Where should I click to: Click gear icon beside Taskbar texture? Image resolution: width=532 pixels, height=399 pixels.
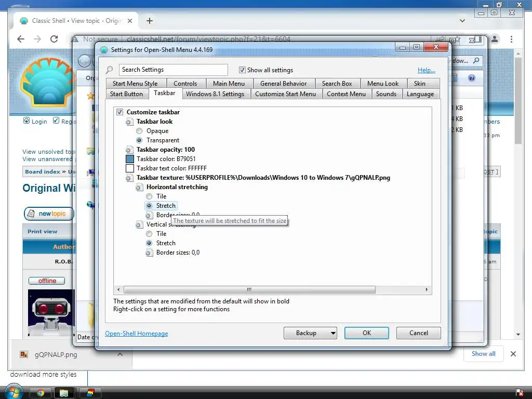[129, 178]
